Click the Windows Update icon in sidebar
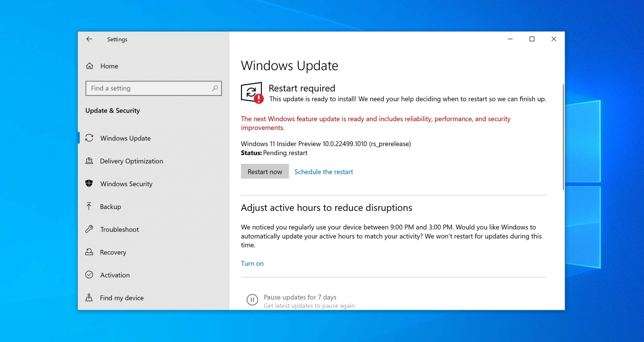 point(90,138)
